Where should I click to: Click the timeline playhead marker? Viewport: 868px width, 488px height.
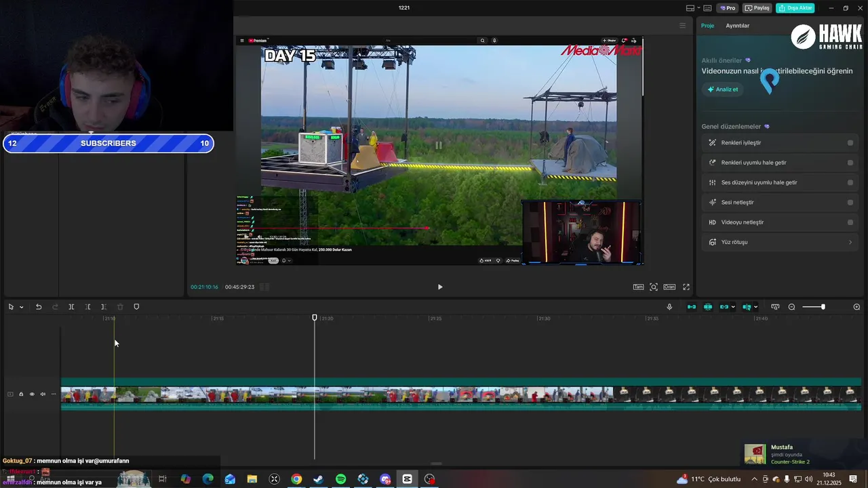(315, 317)
